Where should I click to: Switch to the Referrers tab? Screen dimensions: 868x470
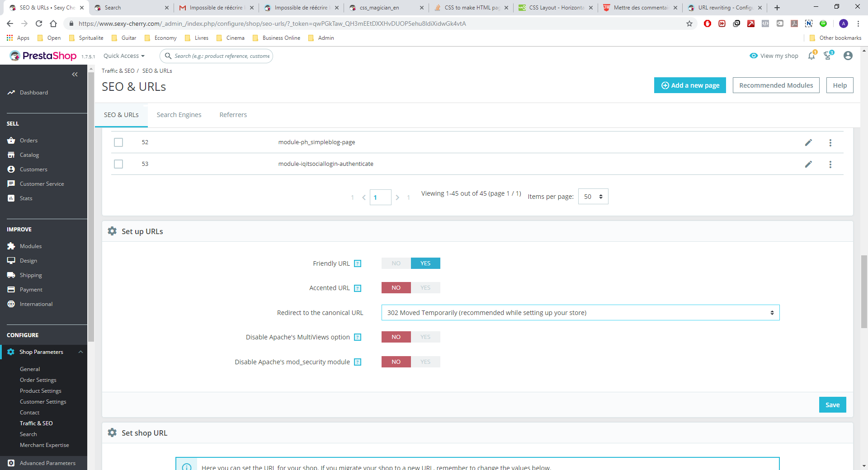[x=233, y=115]
